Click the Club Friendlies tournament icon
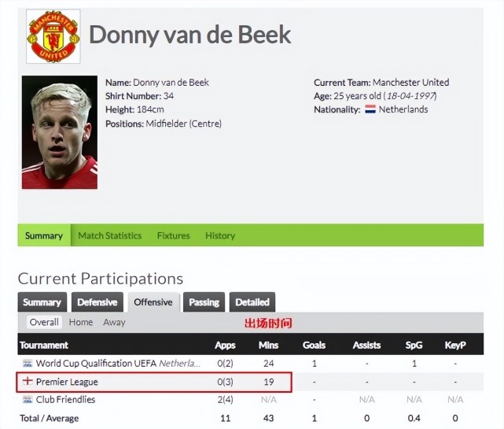504x429 pixels. click(28, 400)
